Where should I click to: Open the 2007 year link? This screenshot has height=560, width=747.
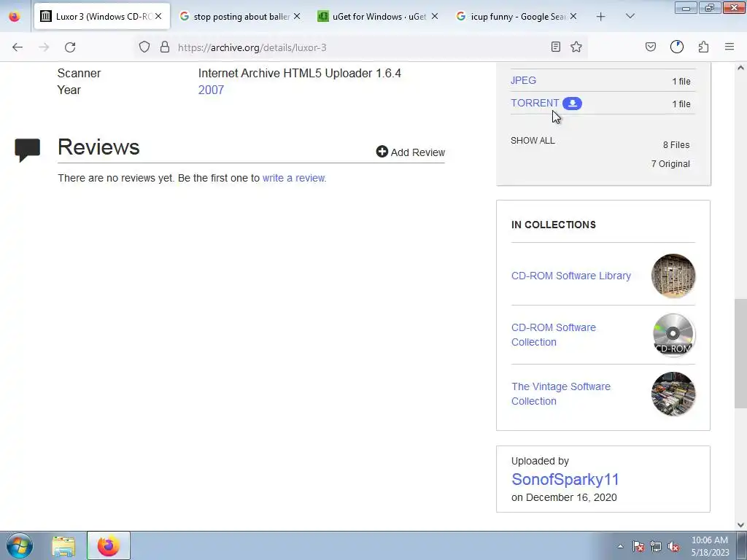[x=211, y=90]
